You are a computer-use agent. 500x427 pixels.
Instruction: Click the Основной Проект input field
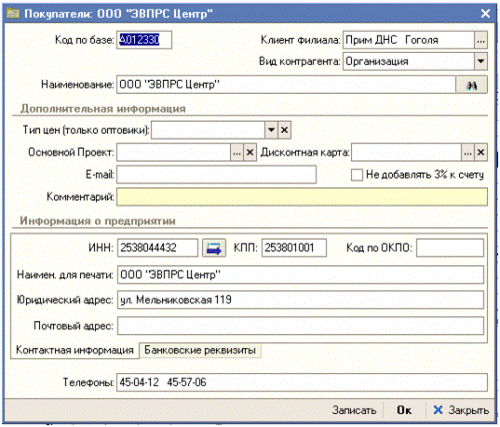[173, 152]
